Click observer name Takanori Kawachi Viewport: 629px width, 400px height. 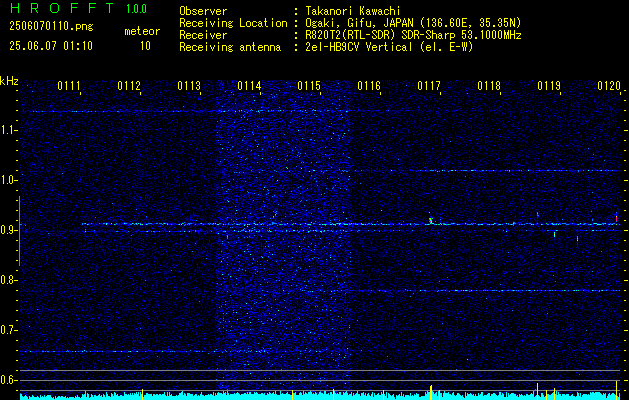tap(352, 11)
